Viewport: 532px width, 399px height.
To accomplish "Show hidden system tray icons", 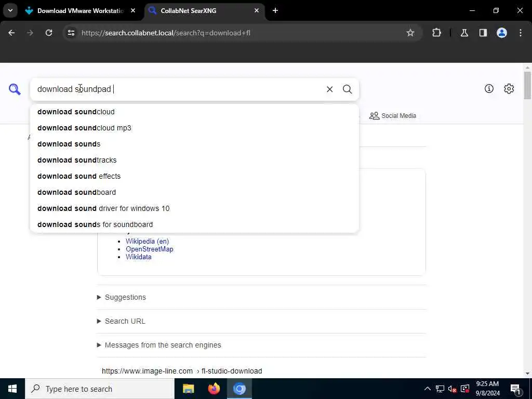I will (x=428, y=389).
